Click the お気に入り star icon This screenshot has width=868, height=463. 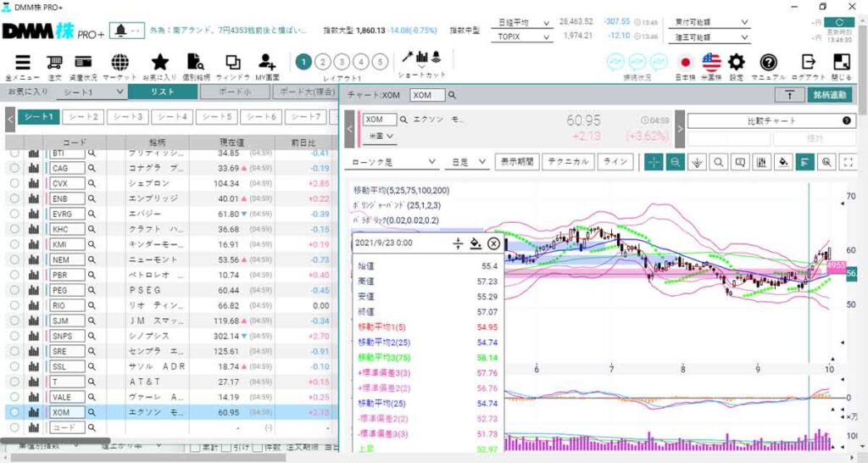coord(160,63)
